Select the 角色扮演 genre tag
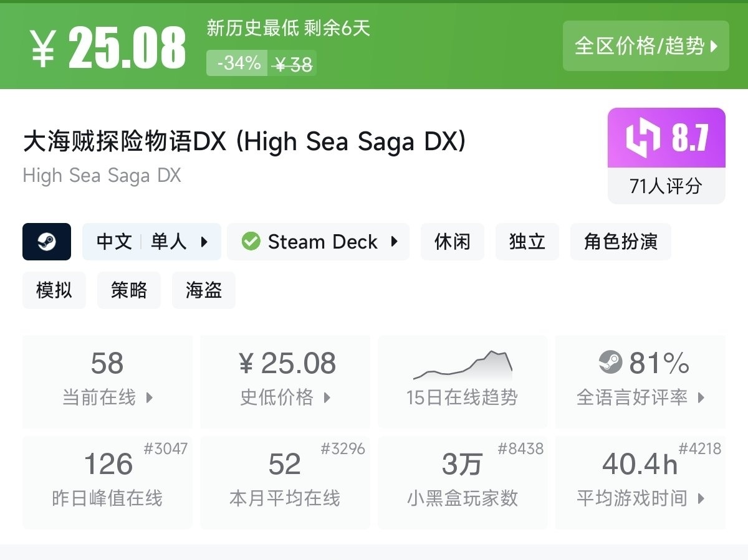The image size is (748, 560). click(x=620, y=242)
